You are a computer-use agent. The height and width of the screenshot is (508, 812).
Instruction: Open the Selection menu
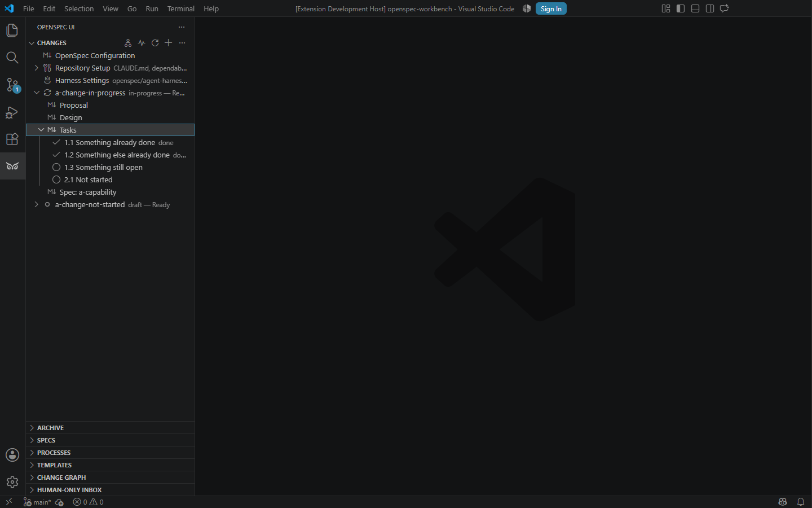click(x=79, y=8)
